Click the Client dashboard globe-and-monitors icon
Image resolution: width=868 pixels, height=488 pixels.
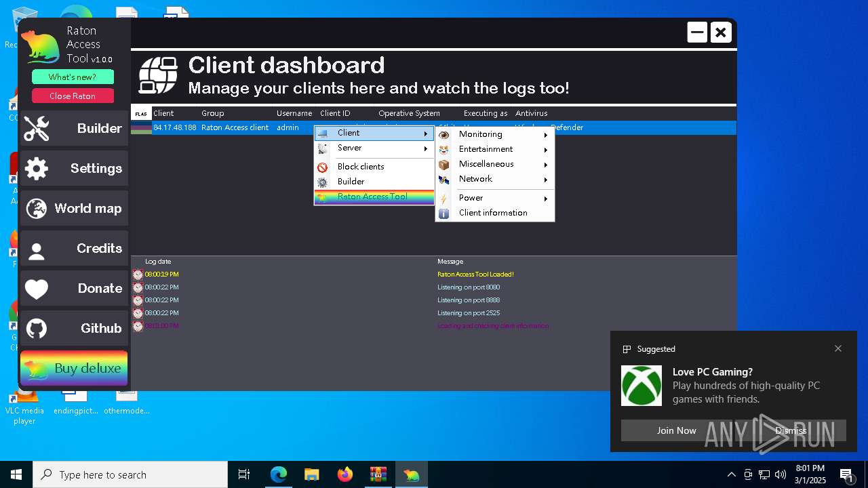pyautogui.click(x=158, y=75)
